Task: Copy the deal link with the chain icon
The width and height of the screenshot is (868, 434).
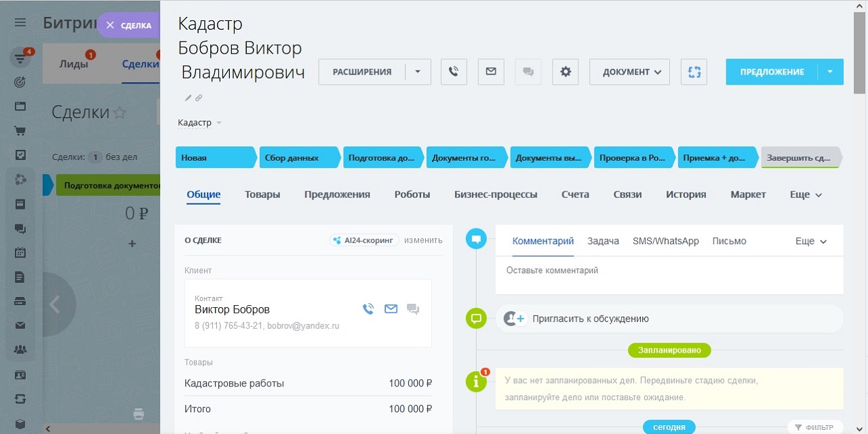Action: coord(199,98)
